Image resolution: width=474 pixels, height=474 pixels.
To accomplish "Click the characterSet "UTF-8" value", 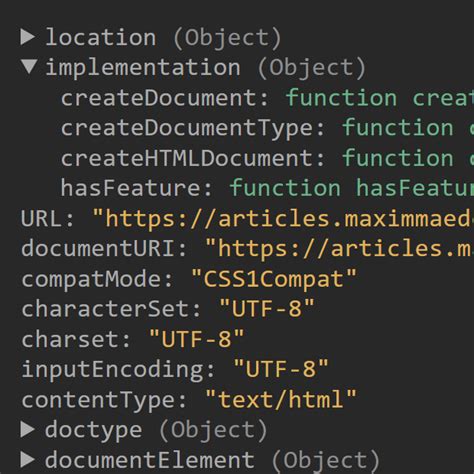I will 267,309.
